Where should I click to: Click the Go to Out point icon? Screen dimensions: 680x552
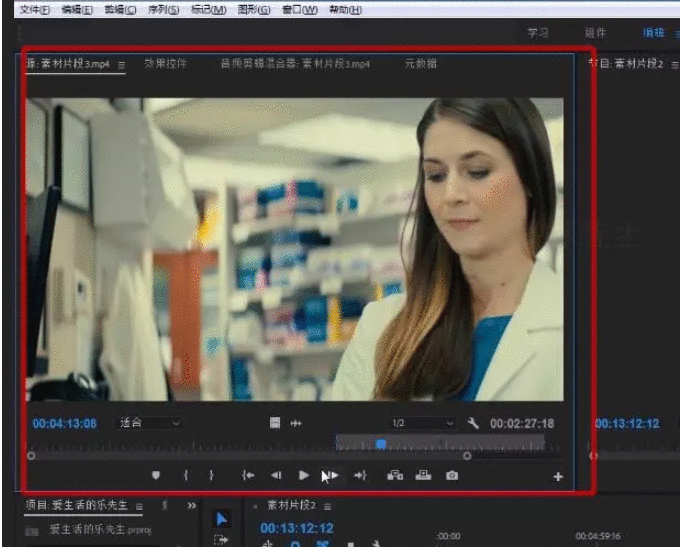(x=361, y=476)
